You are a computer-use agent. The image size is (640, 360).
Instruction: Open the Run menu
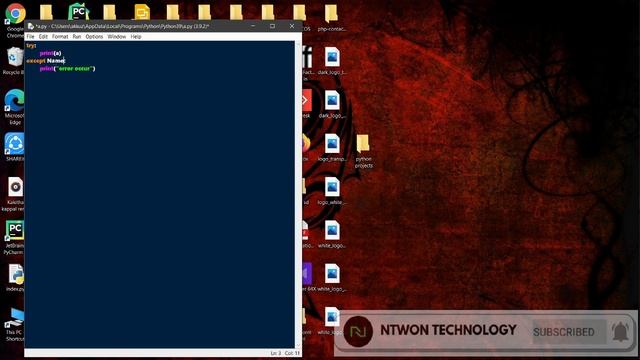click(77, 37)
